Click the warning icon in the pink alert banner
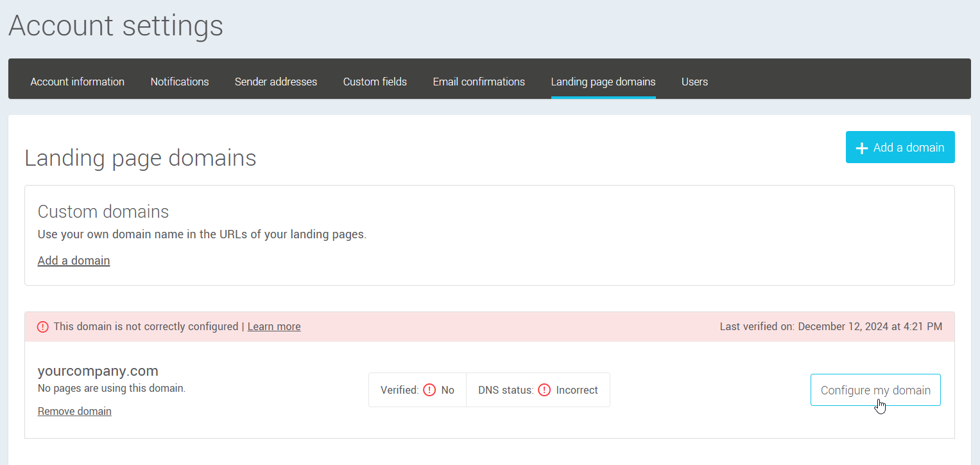This screenshot has width=980, height=465. tap(42, 326)
